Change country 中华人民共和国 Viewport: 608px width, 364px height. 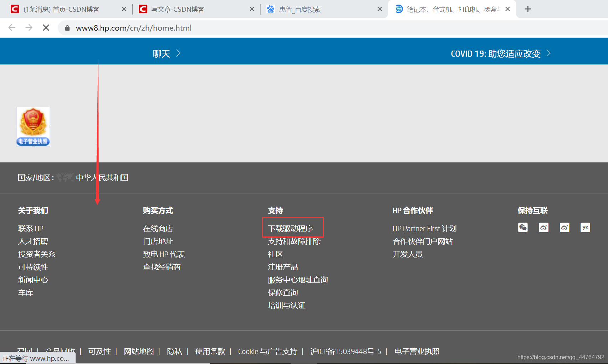102,177
